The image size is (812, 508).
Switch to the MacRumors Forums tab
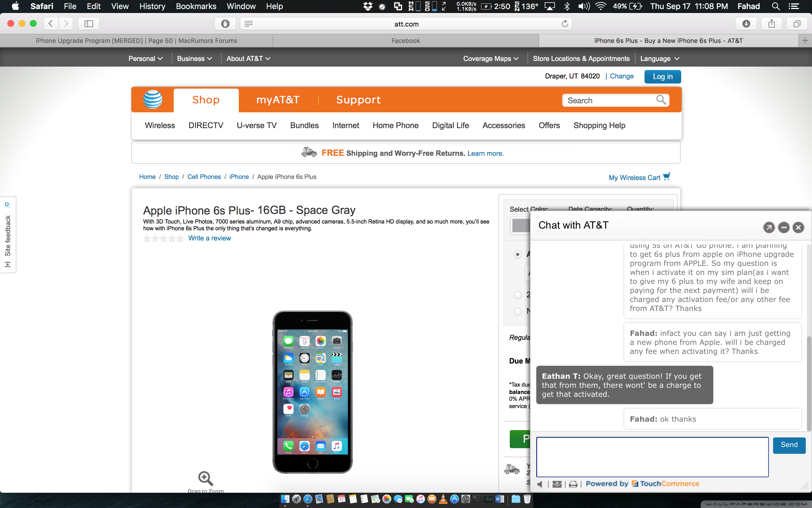(136, 41)
